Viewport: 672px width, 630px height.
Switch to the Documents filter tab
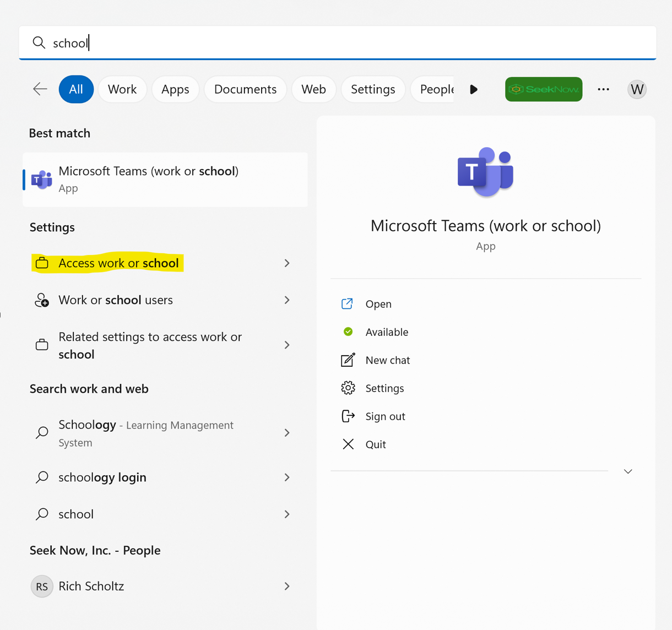tap(245, 89)
